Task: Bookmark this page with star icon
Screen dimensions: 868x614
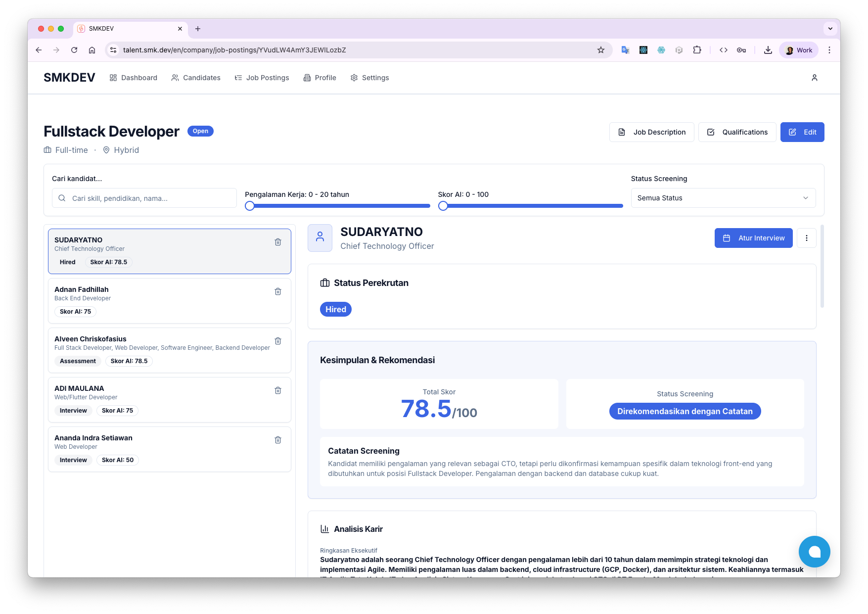Action: point(600,50)
